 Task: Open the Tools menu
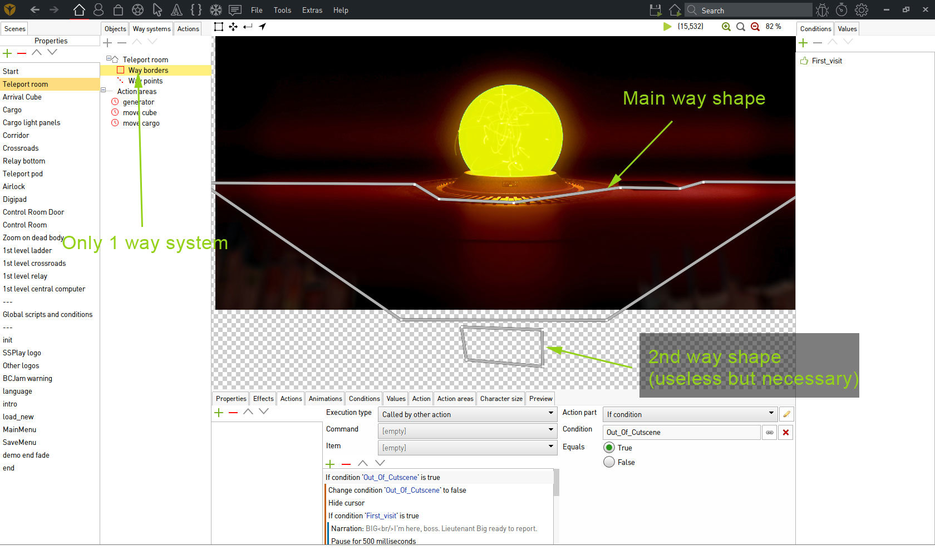click(x=282, y=10)
